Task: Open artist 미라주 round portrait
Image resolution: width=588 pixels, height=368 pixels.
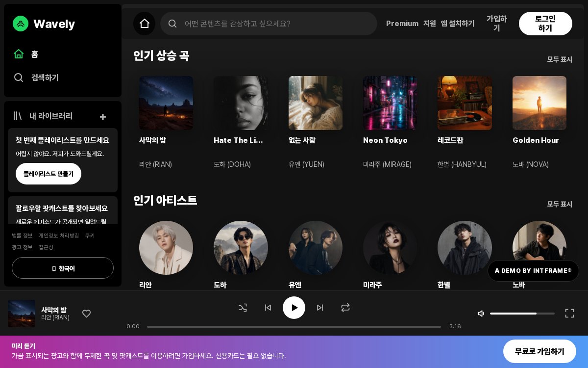Action: click(x=390, y=248)
